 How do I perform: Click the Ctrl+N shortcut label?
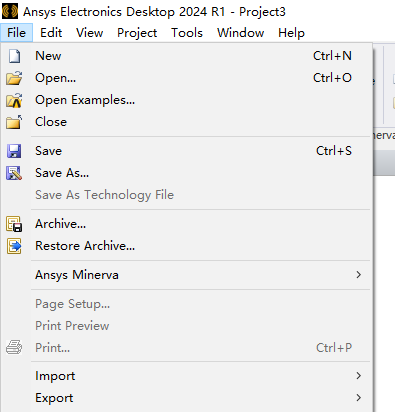332,56
